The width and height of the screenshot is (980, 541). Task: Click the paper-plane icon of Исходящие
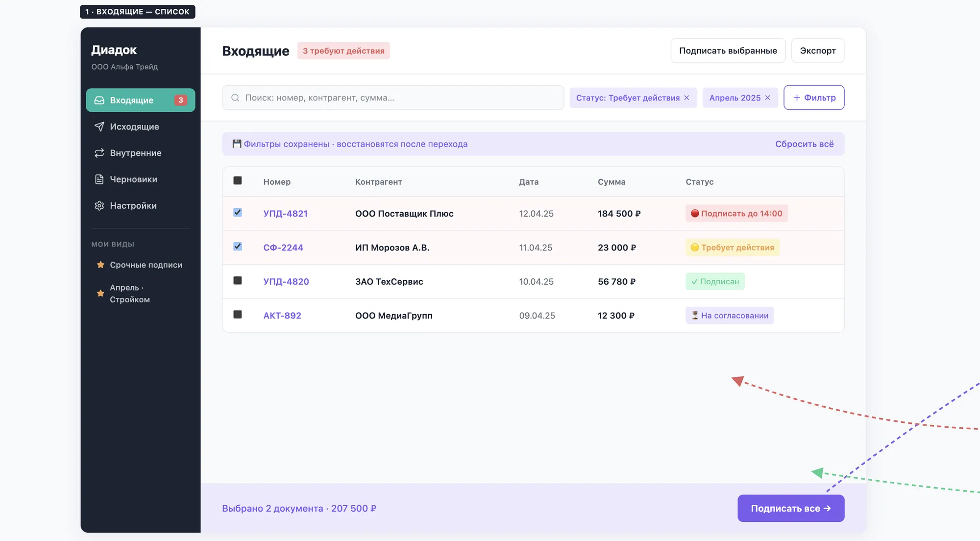pos(99,126)
